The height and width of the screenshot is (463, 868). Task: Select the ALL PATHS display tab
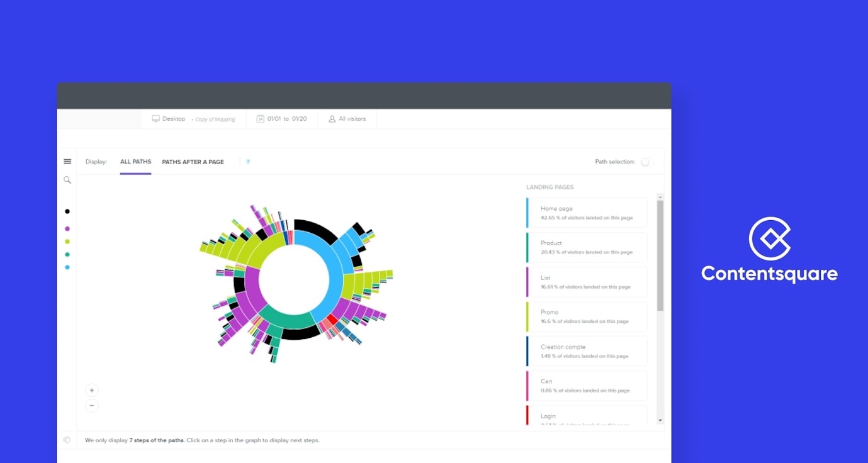pos(135,162)
